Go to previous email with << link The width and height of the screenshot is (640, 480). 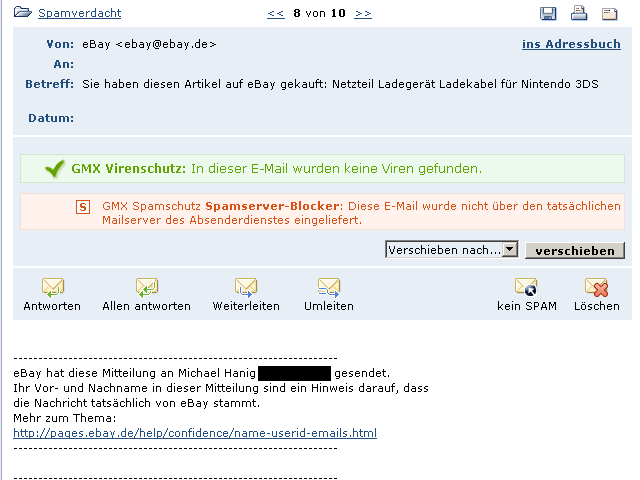276,14
